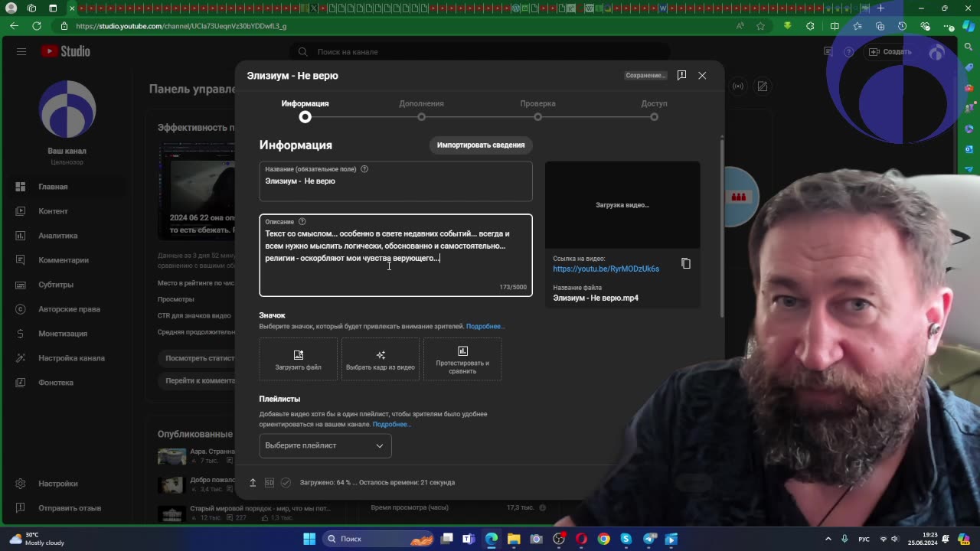Screen dimensions: 980x551
Task: Click the checks checkmark status icon
Action: [286, 482]
